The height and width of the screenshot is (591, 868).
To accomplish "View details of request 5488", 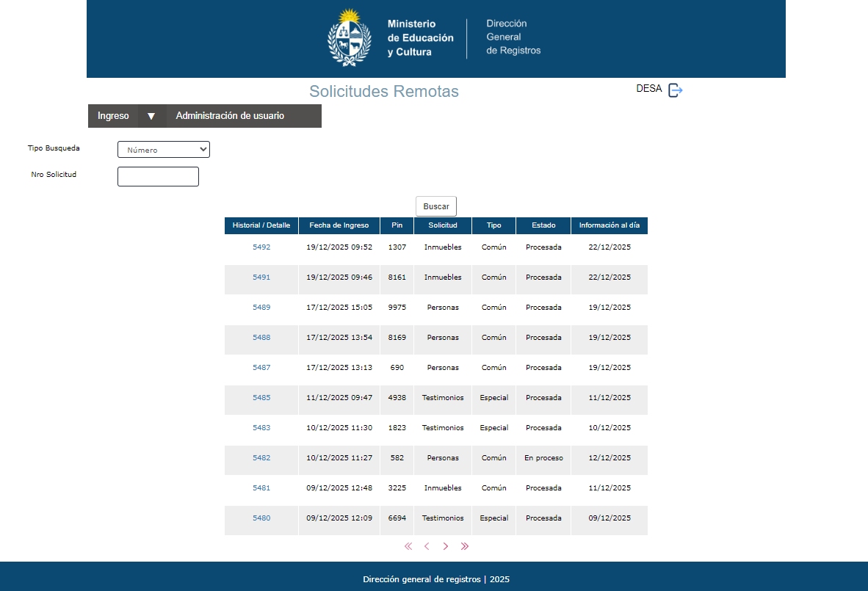I will 261,338.
